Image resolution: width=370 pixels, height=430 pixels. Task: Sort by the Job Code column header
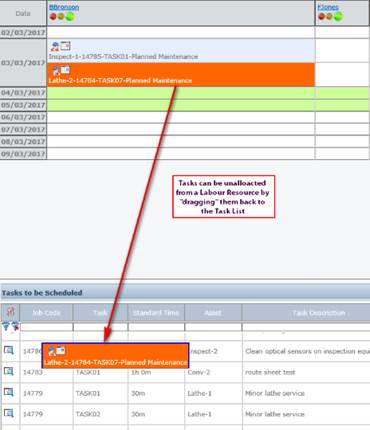[x=46, y=313]
